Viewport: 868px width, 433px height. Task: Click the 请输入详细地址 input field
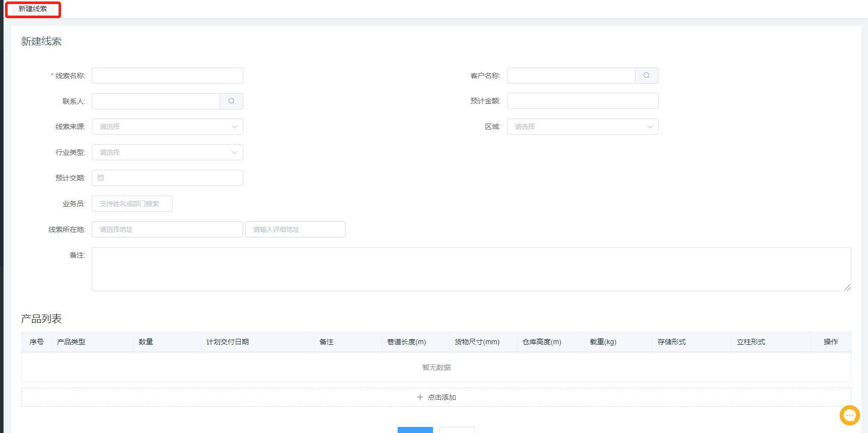295,229
